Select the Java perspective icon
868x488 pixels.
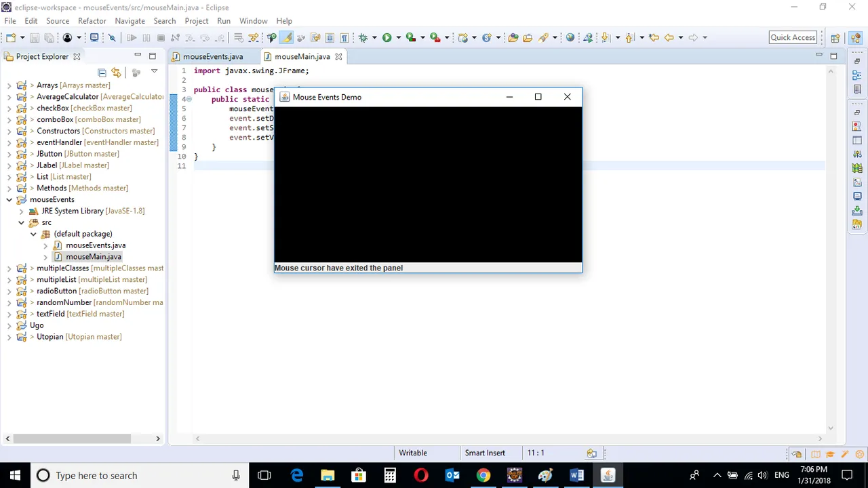[855, 38]
